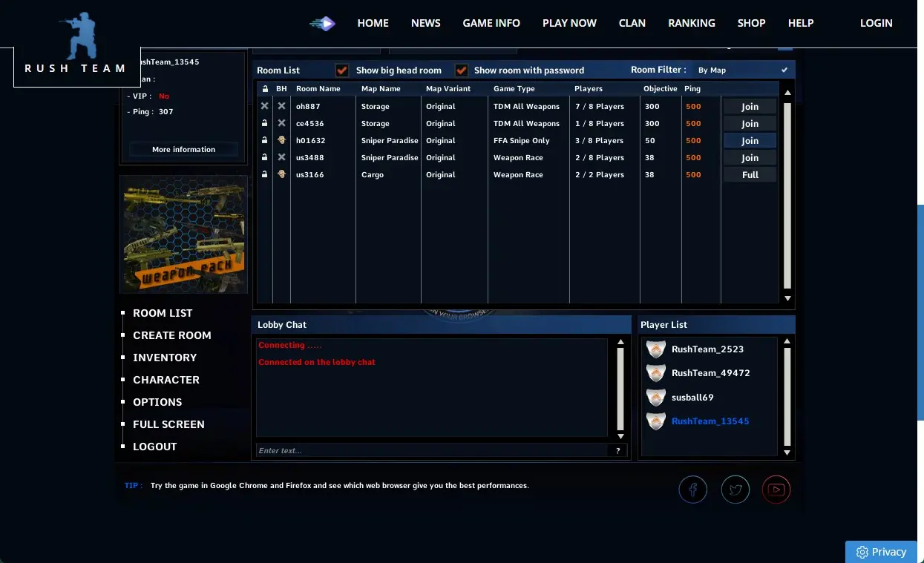Click the gear icon on the Privacy button

point(862,552)
